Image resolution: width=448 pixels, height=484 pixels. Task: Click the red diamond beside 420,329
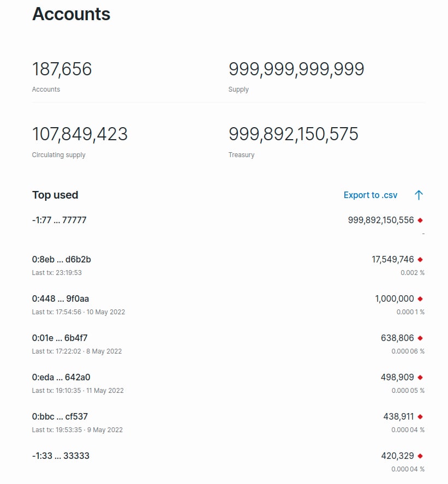420,456
